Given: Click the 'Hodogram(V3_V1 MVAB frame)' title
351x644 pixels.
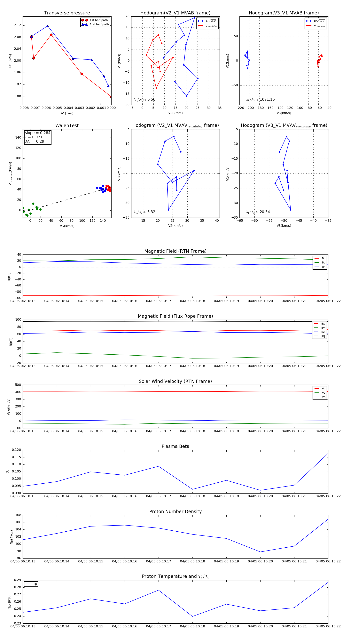Looking at the screenshot, I should point(284,13).
